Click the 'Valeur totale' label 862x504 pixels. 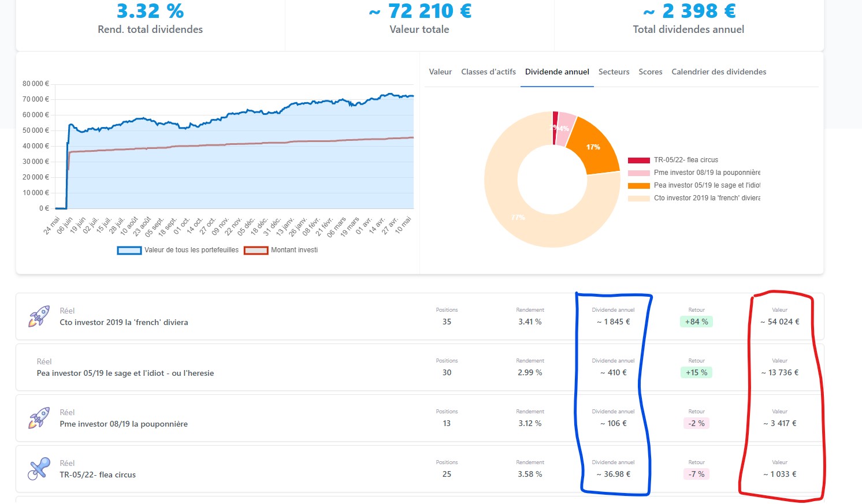tap(419, 29)
